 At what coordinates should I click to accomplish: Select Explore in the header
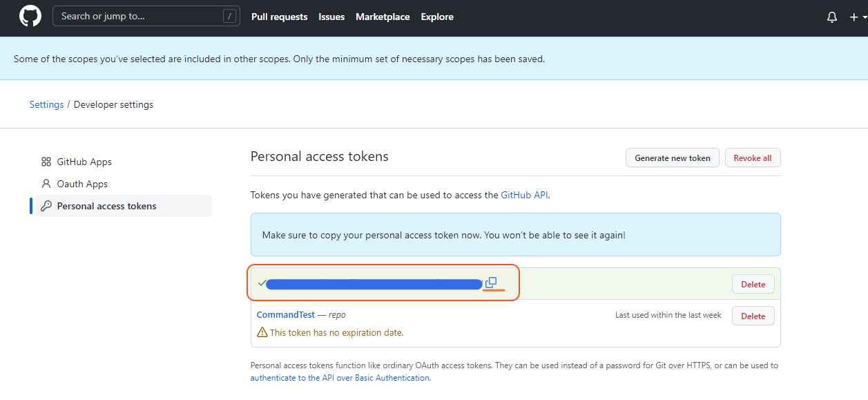coord(437,17)
